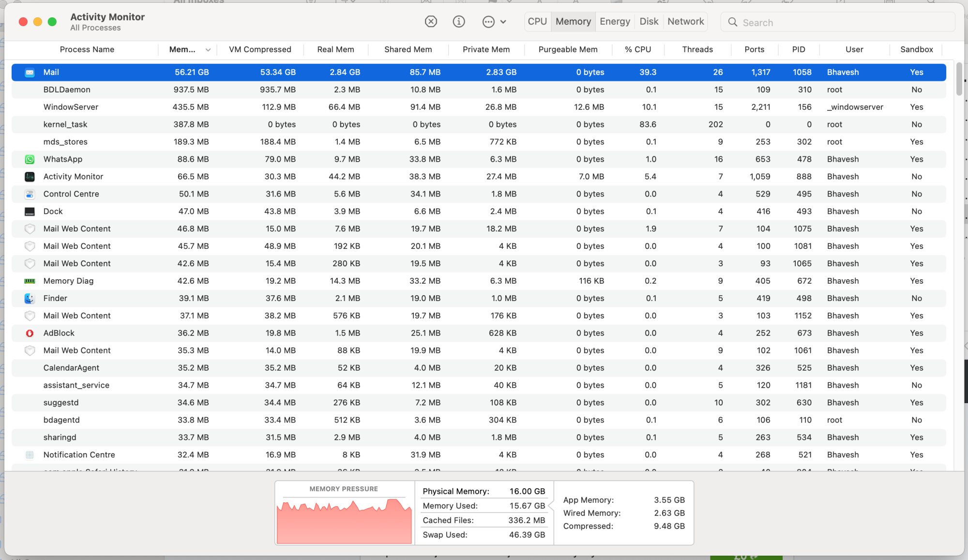
Task: Click the WhatsApp process icon
Action: (x=30, y=159)
